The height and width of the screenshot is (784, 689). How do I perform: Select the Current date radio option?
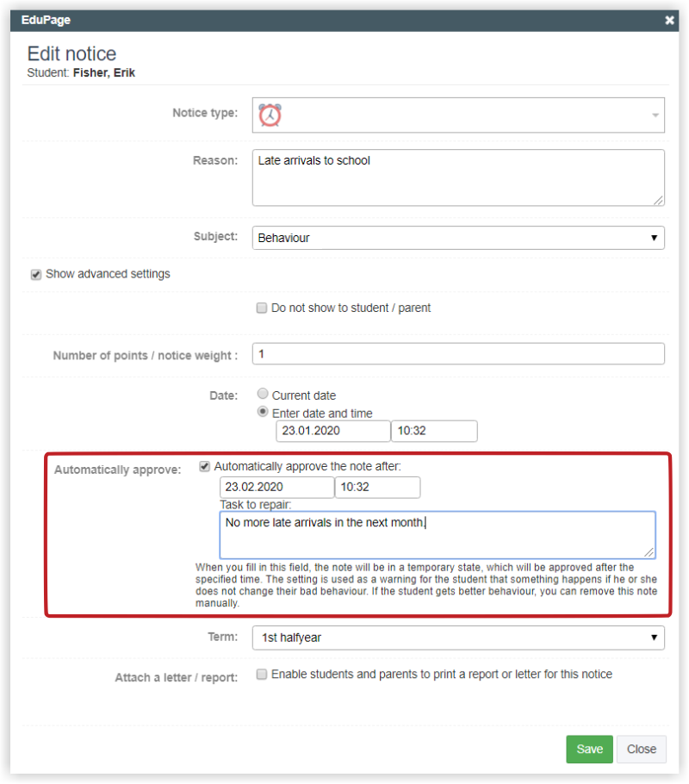click(263, 394)
